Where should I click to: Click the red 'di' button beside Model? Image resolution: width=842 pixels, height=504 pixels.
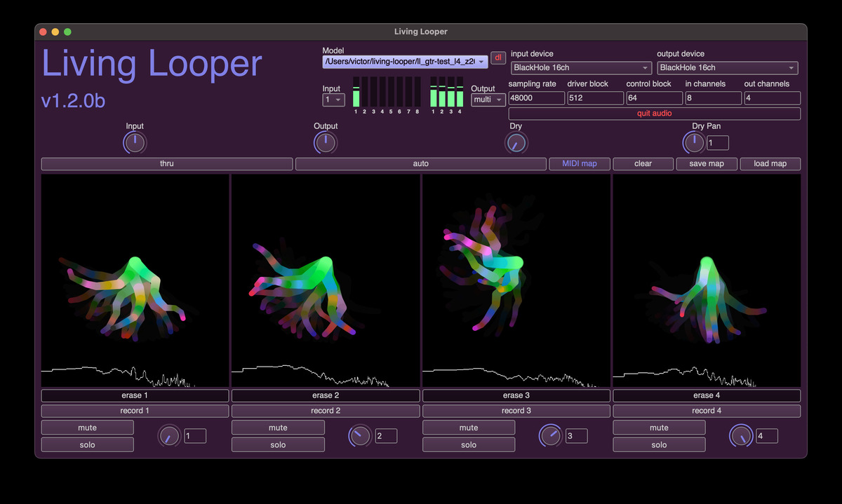click(498, 58)
